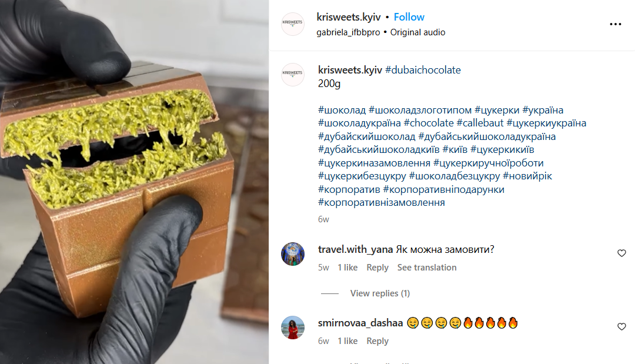
Task: Open the Original audio link
Action: (x=417, y=32)
